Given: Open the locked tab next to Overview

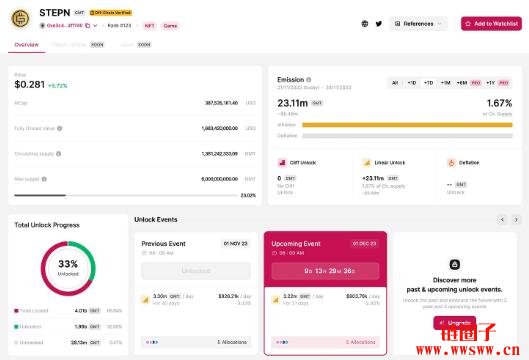Looking at the screenshot, I should click(x=78, y=45).
